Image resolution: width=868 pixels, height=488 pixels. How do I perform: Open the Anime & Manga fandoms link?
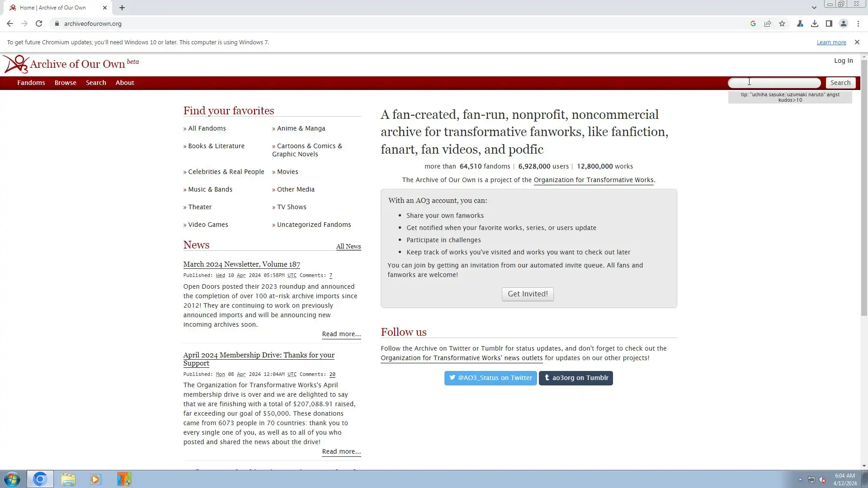coord(301,128)
